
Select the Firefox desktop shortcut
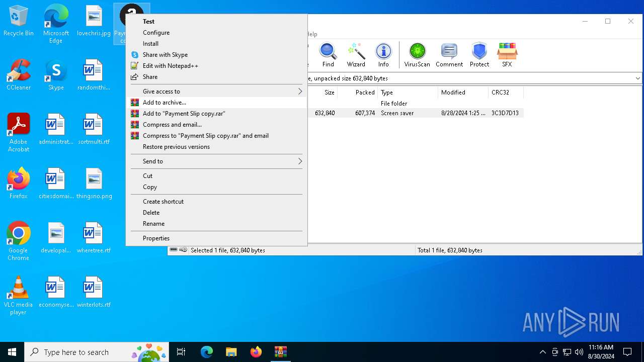(x=19, y=184)
